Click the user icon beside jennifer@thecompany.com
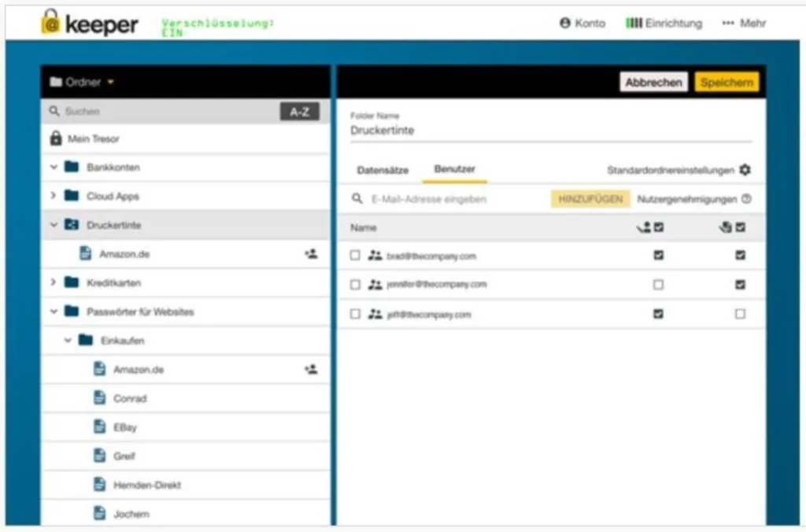Screen dimensions: 806x532 click(x=375, y=284)
